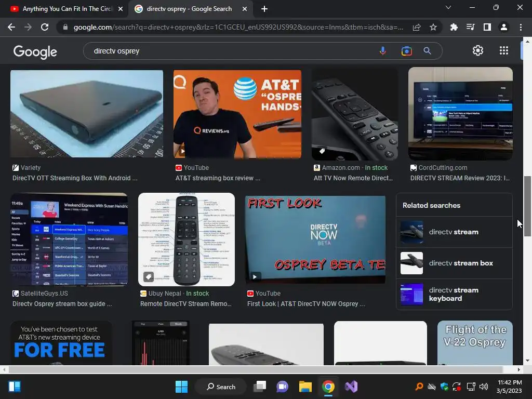Select related search directv stream
Viewport: 532px width, 399px height.
pos(454,232)
